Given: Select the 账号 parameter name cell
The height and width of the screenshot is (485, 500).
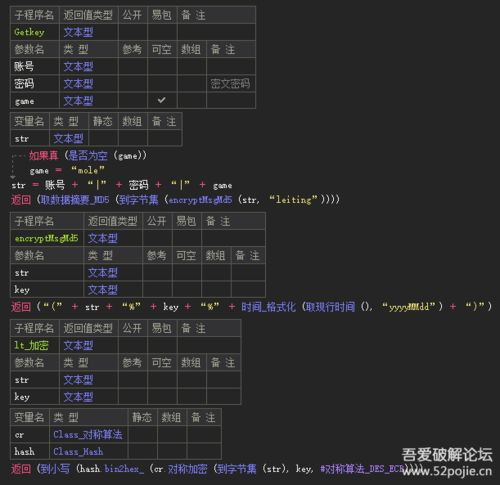Looking at the screenshot, I should 35,66.
